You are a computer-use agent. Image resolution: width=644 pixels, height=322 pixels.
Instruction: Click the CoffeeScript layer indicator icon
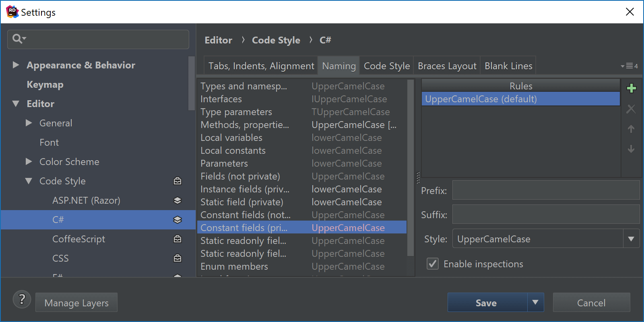178,239
